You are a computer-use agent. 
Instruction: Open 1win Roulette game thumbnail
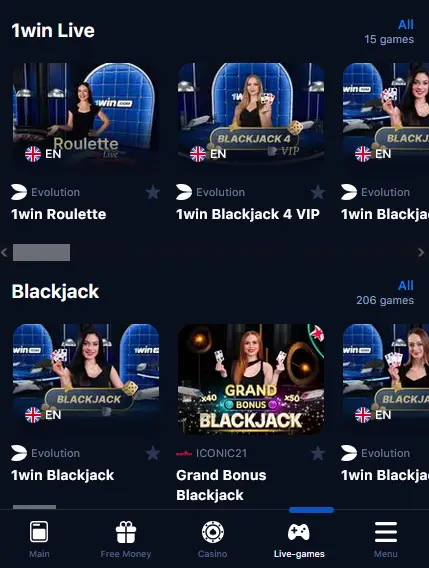point(86,115)
